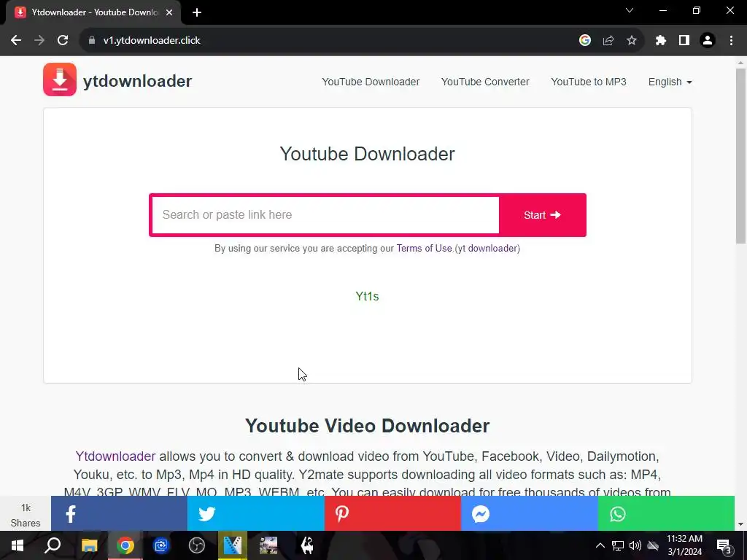Share on Pinterest
Screen dimensions: 747x560
[392, 514]
